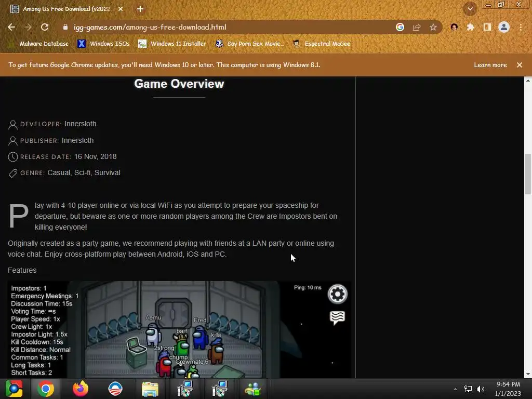Open the Windows 11 Installer bookmark

click(x=172, y=44)
